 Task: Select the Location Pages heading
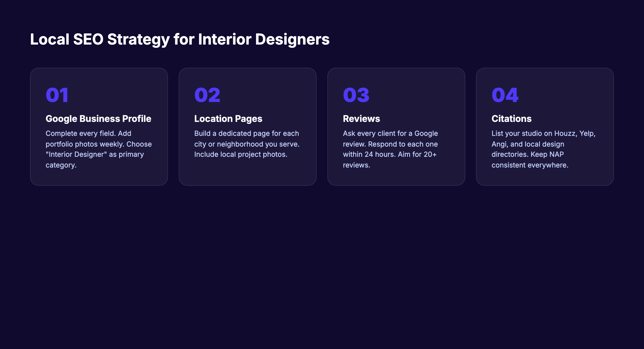pos(228,118)
